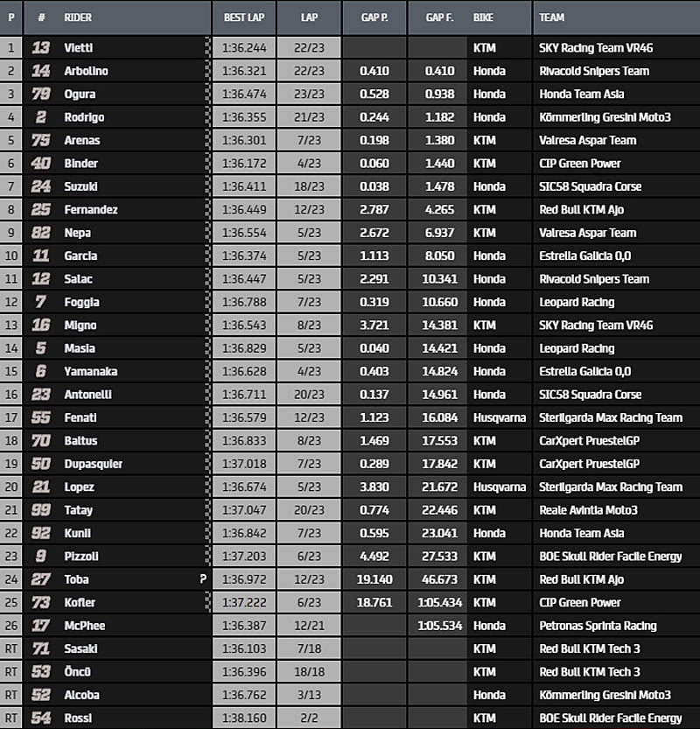Open the Petronas Sprinta Racing team entry

(598, 626)
